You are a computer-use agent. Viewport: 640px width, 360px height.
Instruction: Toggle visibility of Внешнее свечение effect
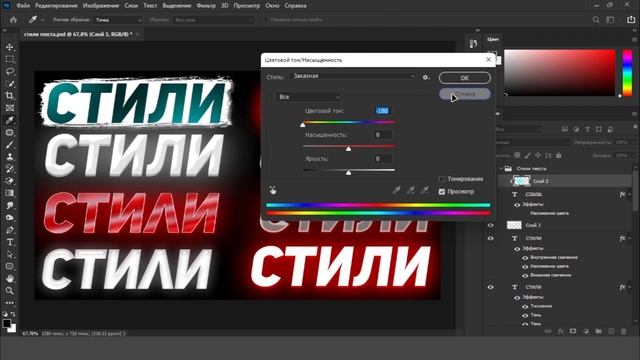(525, 276)
